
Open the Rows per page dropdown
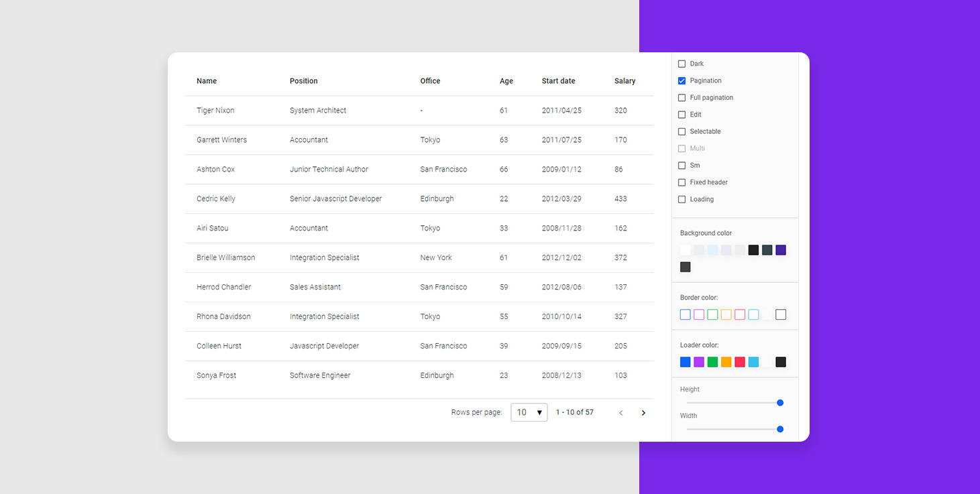coord(529,412)
